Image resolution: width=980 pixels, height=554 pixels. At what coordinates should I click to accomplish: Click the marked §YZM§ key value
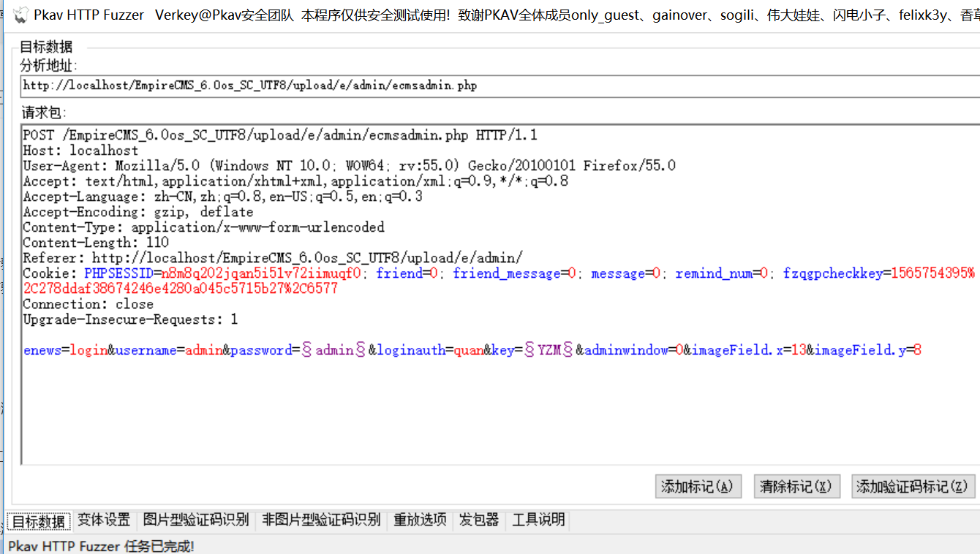pos(549,350)
